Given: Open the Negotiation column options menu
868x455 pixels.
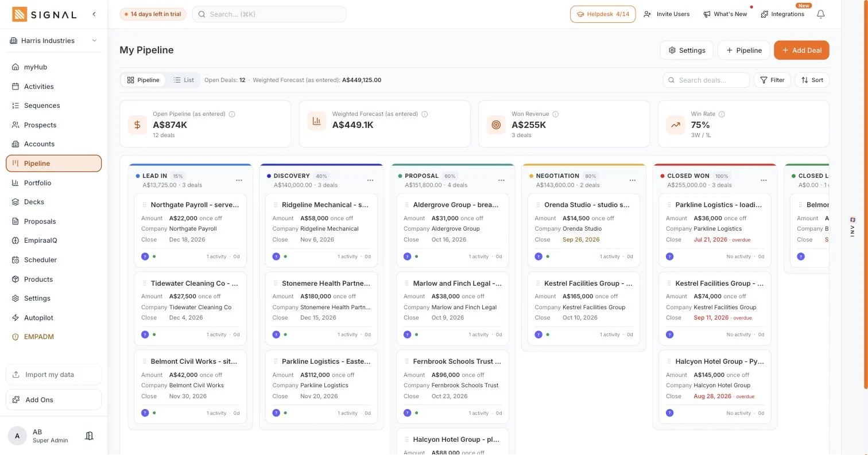Looking at the screenshot, I should [x=633, y=180].
